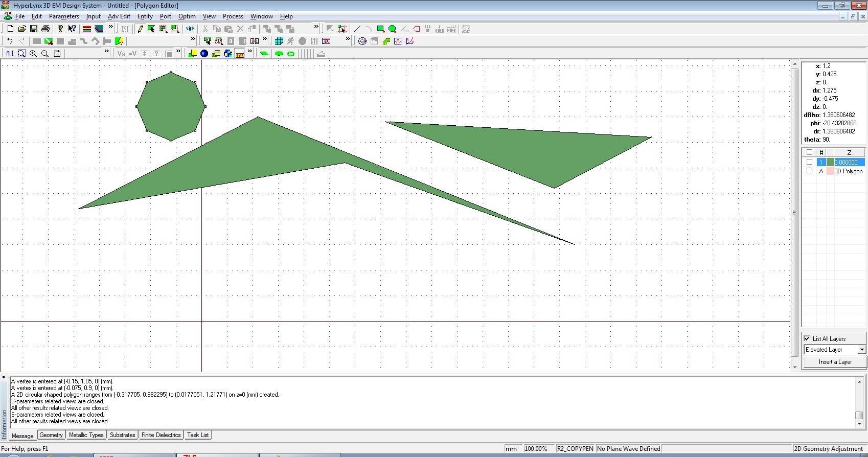Select the green circle shape tool

tap(392, 29)
